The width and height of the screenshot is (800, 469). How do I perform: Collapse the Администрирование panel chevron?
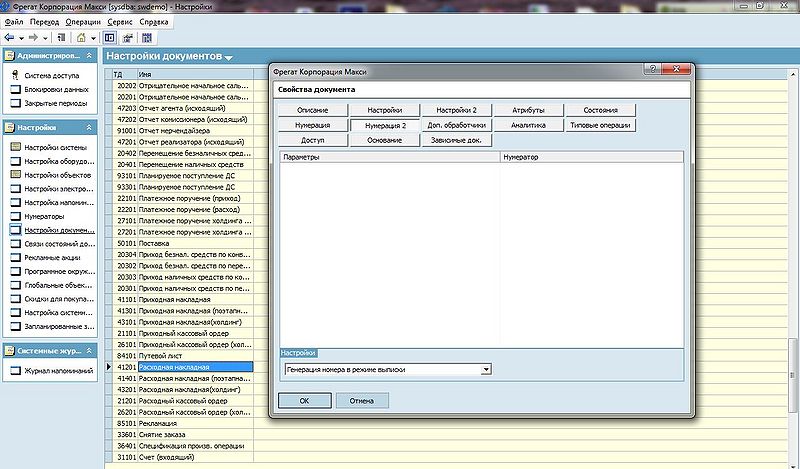pos(89,55)
